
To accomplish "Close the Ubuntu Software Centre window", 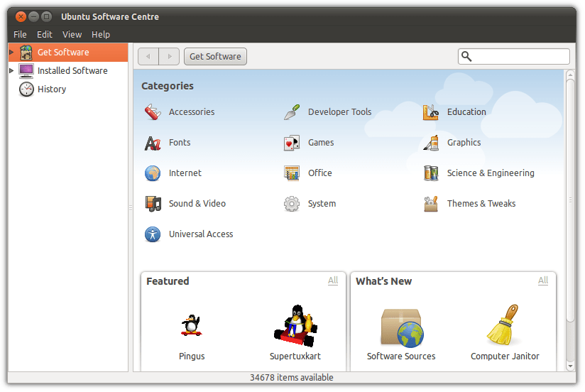I will click(21, 16).
